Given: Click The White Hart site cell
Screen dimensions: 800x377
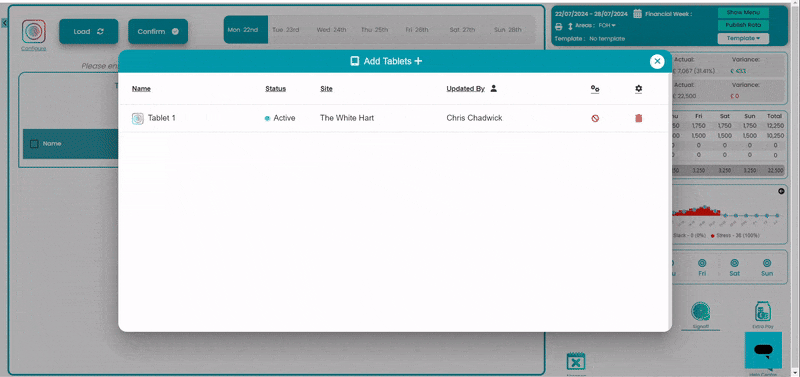Looking at the screenshot, I should [347, 118].
